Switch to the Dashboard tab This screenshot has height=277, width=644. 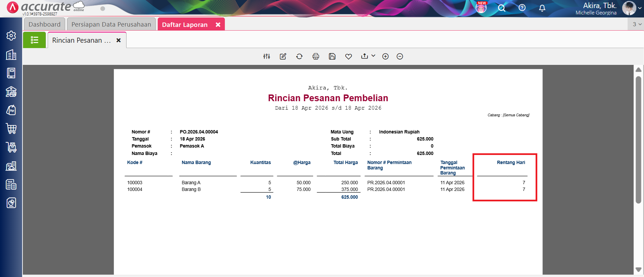(44, 25)
